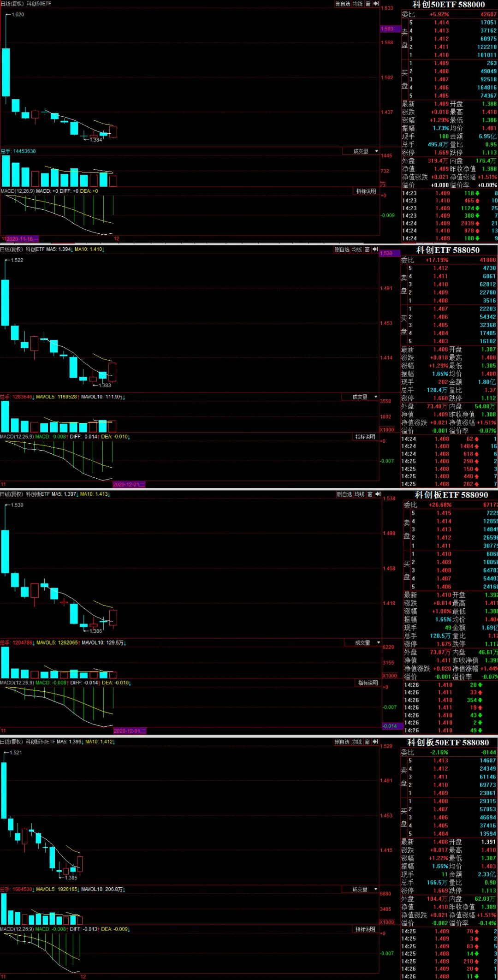Click 金额 2.33亿 value in 588080 quote panel
Image resolution: width=498 pixels, height=980 pixels.
pos(487,874)
